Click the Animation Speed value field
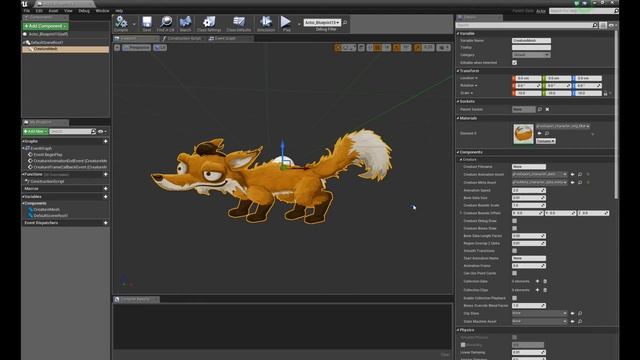This screenshot has height=360, width=640. [529, 190]
